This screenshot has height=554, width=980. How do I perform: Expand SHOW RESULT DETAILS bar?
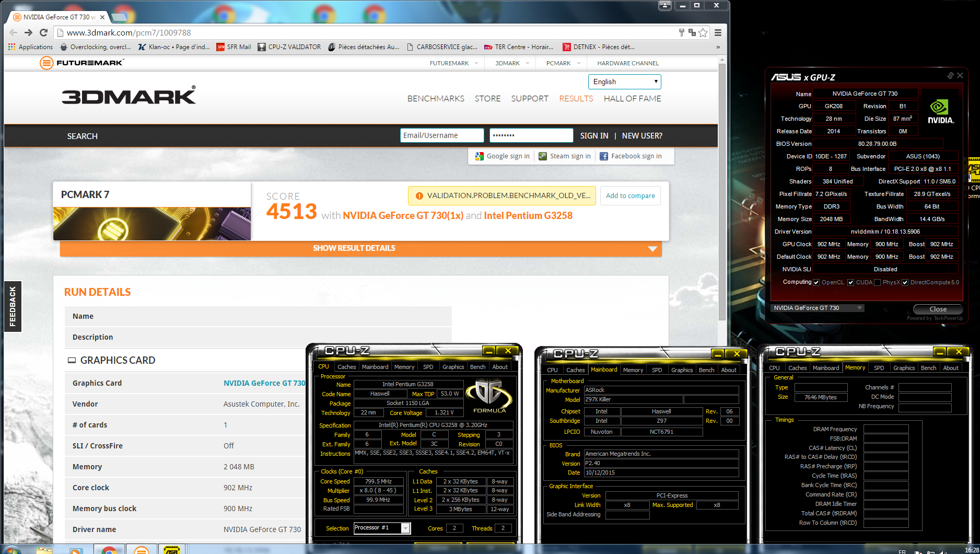(361, 248)
